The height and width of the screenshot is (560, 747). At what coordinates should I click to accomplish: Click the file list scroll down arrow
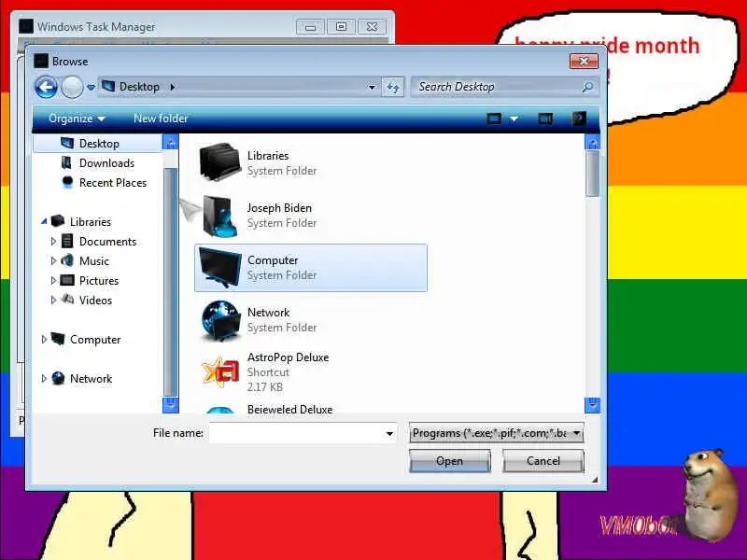(592, 405)
